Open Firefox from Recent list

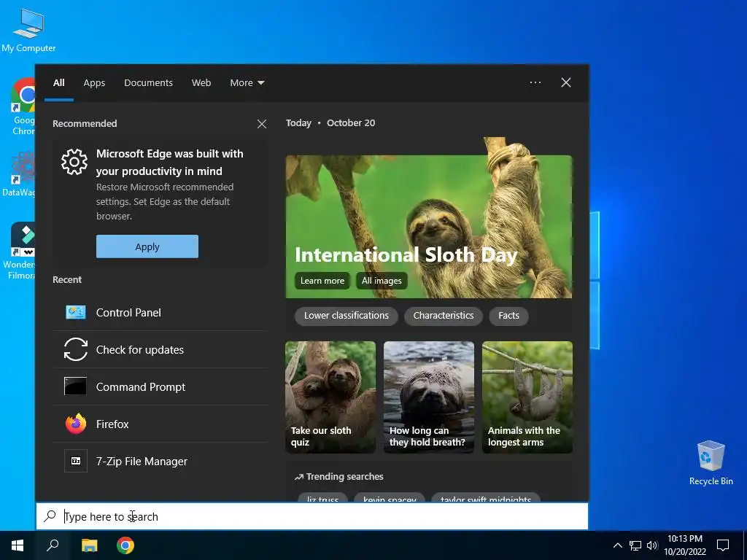pos(160,424)
